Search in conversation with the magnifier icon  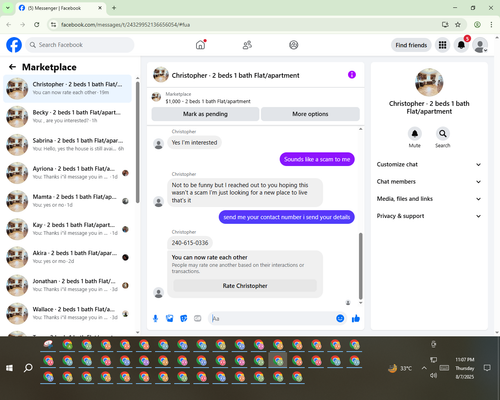[443, 134]
